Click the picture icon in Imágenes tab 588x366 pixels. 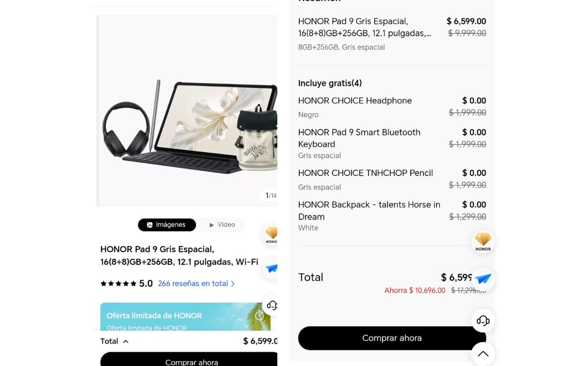point(149,225)
